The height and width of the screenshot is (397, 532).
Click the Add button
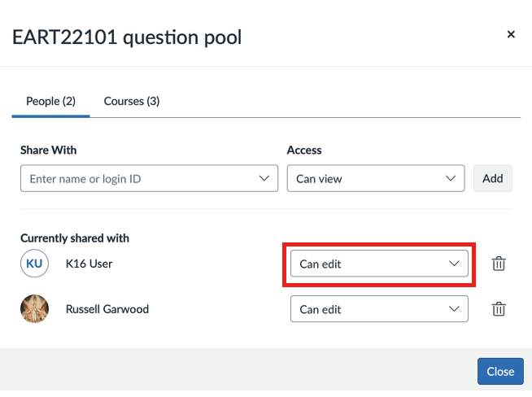(493, 178)
